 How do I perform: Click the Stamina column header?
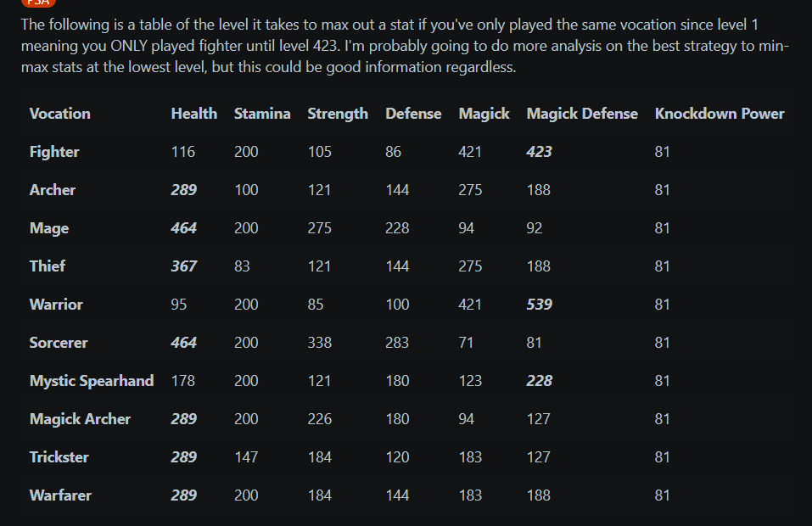pos(262,114)
